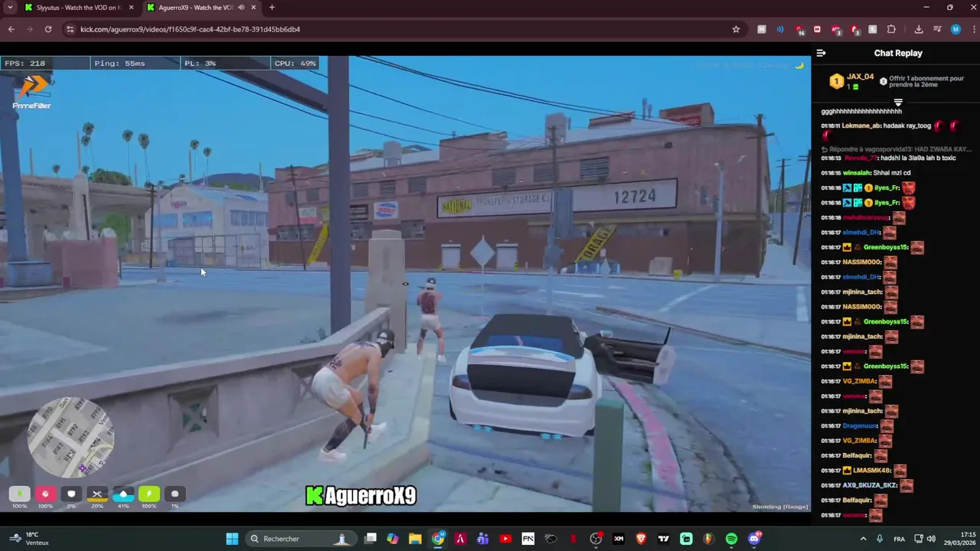Click the minimap in the game video
Viewport: 980px width, 551px height.
tap(70, 438)
